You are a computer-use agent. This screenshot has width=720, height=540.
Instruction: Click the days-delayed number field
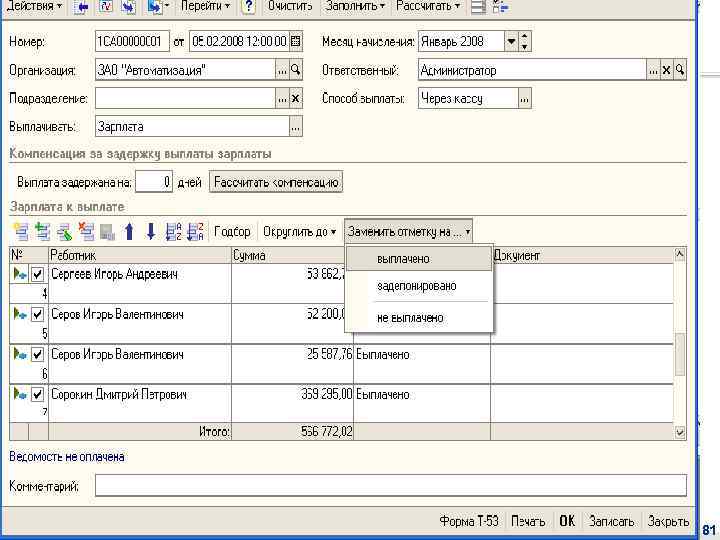154,182
